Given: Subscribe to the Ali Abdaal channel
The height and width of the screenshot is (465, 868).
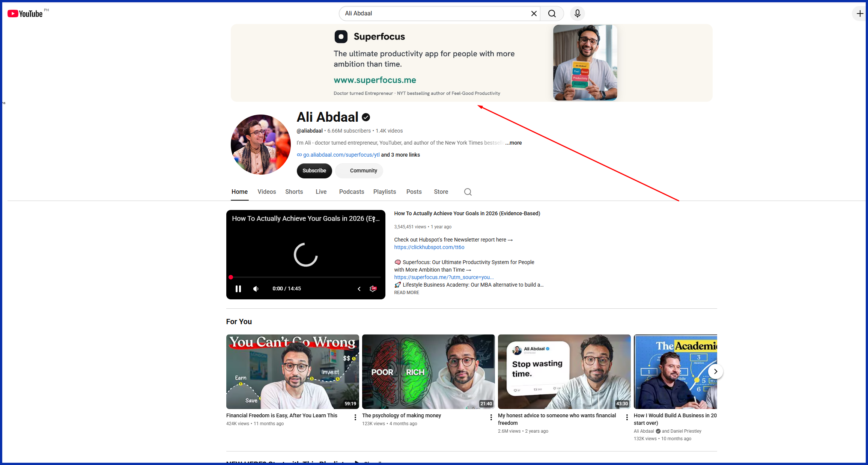Looking at the screenshot, I should tap(314, 171).
